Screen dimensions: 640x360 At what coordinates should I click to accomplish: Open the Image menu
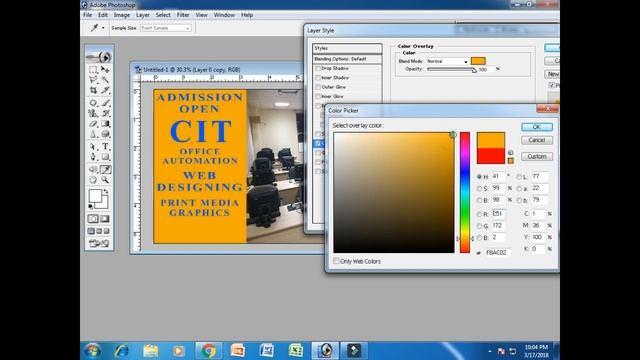(x=122, y=15)
